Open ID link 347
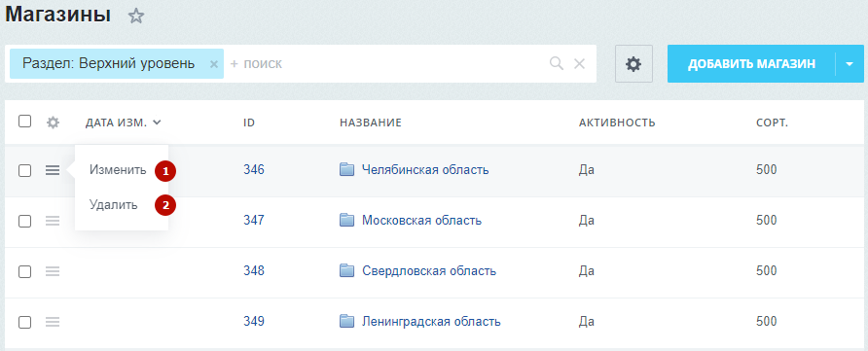The height and width of the screenshot is (351, 868). tap(254, 221)
